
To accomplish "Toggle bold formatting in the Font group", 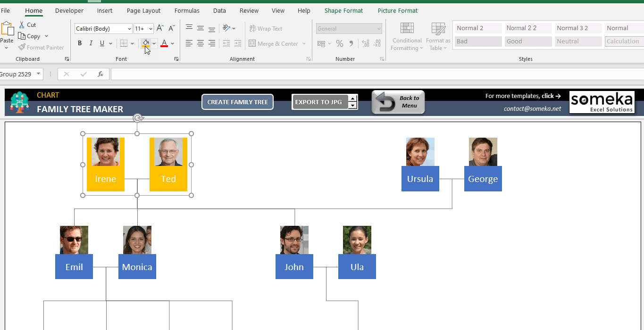I will [x=79, y=43].
